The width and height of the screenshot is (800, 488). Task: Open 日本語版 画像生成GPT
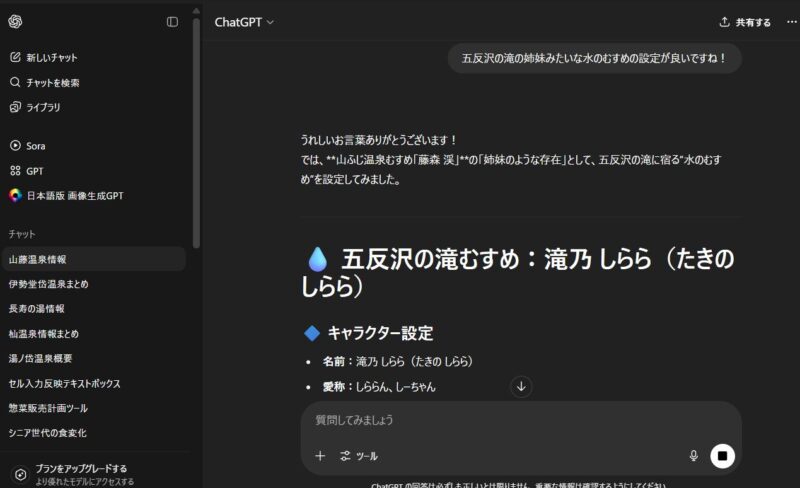[66, 196]
